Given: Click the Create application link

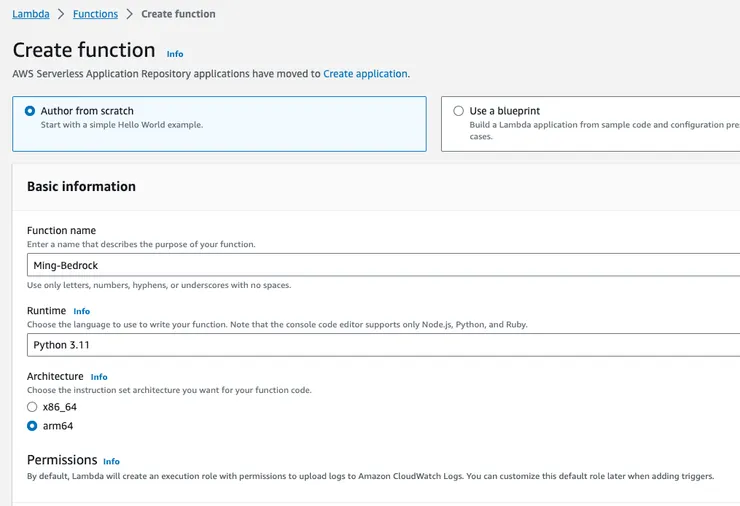Looking at the screenshot, I should [365, 74].
